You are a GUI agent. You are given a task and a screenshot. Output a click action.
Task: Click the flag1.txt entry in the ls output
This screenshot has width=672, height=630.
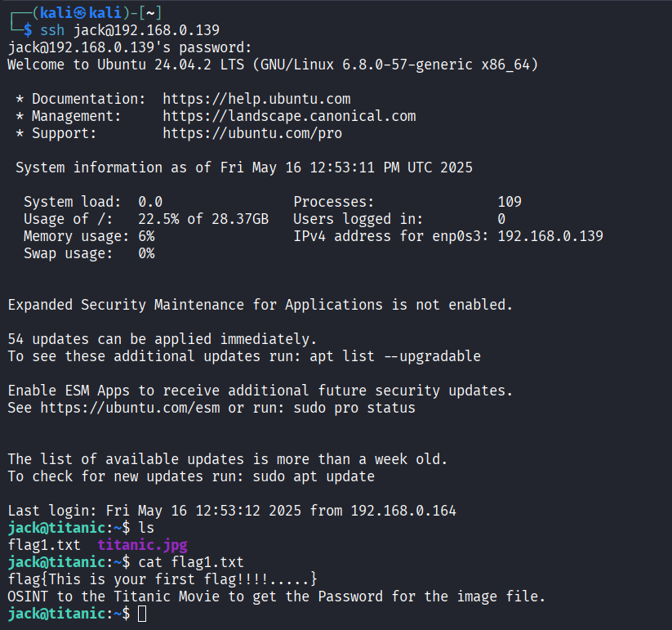click(44, 545)
